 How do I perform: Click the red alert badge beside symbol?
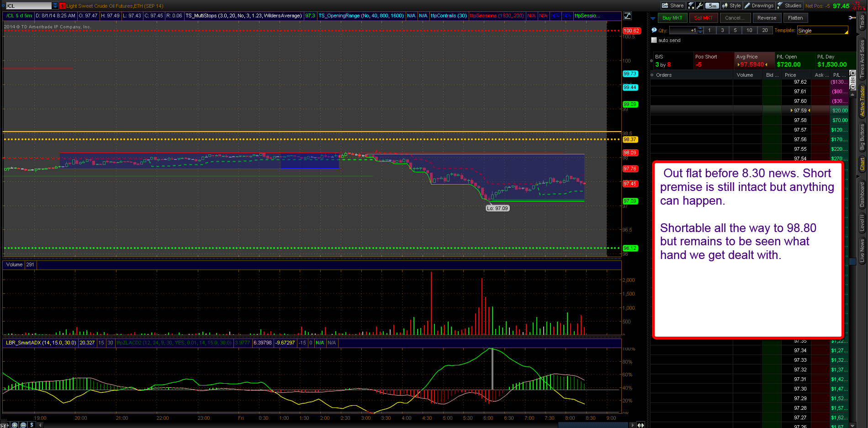[63, 6]
